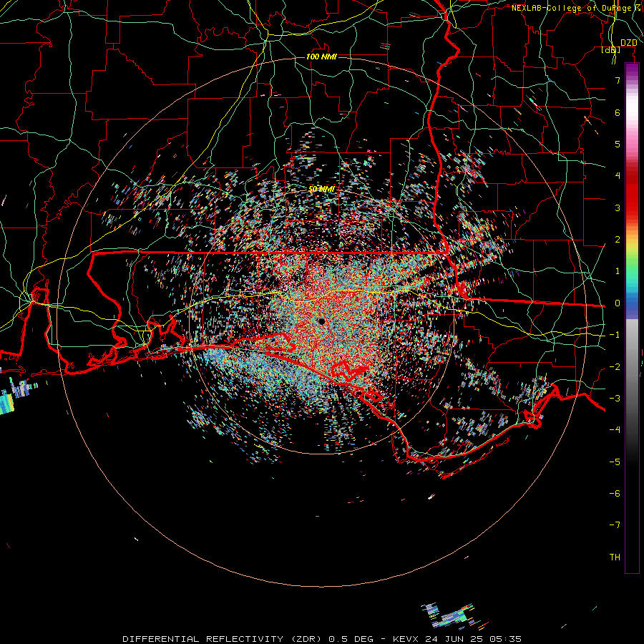Click the 6 dB legend value

618,112
